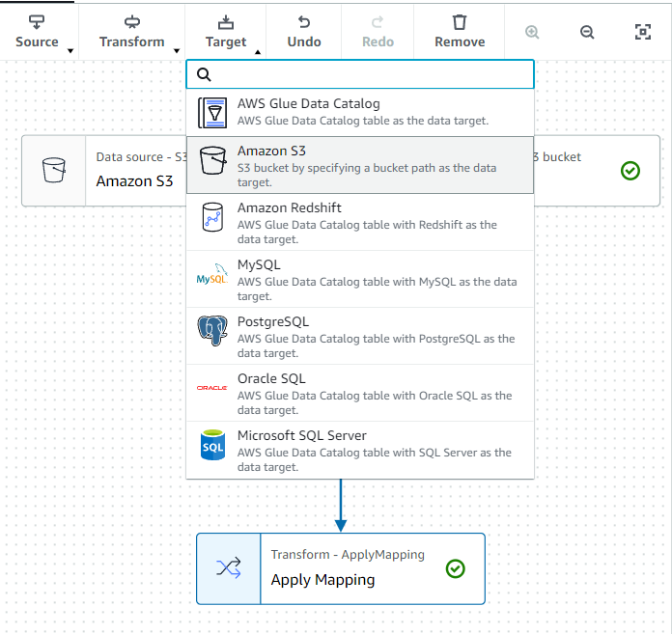Click the blue SQL Server icon
This screenshot has height=634, width=672.
coord(212,445)
